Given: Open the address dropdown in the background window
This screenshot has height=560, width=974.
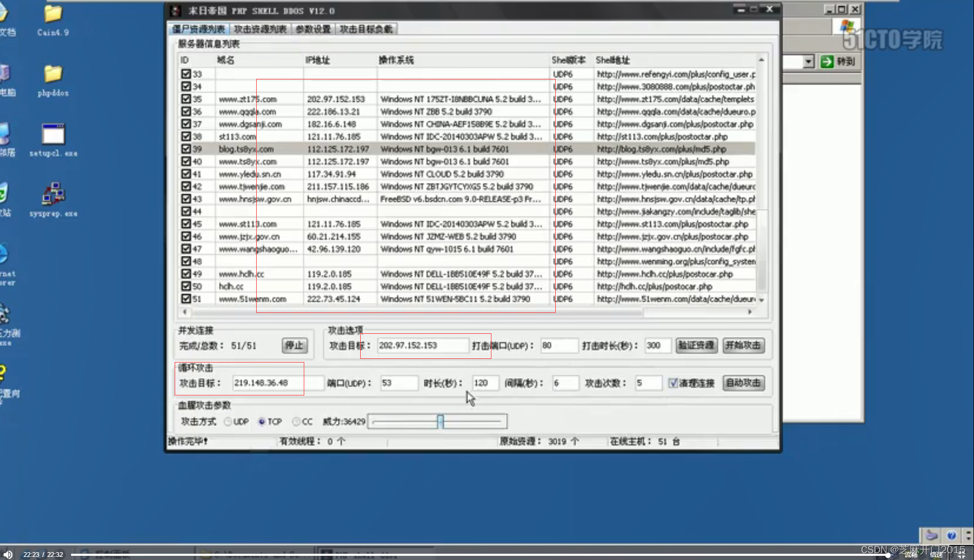Looking at the screenshot, I should pyautogui.click(x=808, y=62).
